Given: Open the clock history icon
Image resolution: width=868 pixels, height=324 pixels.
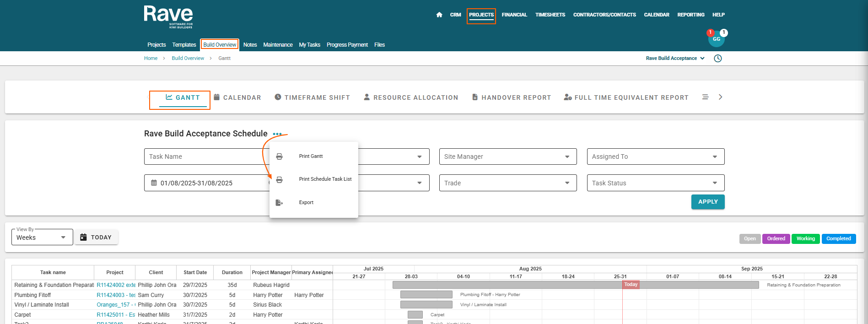Looking at the screenshot, I should click(717, 59).
